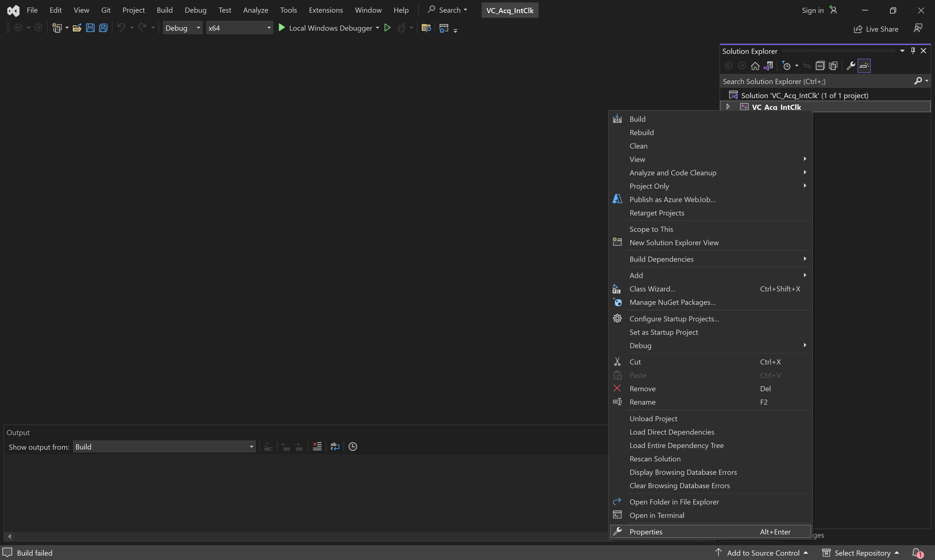The image size is (935, 560).
Task: Toggle auto-hide pin on Solution Explorer
Action: (x=913, y=51)
